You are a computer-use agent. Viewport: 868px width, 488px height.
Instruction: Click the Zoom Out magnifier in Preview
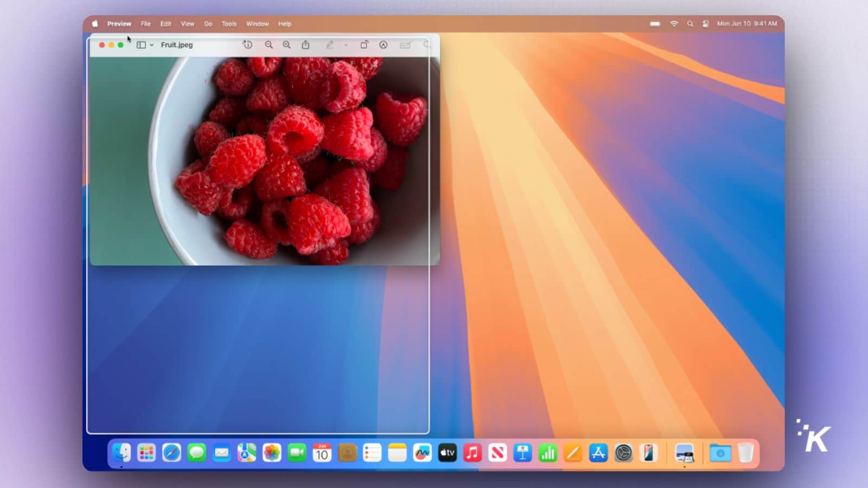(269, 45)
